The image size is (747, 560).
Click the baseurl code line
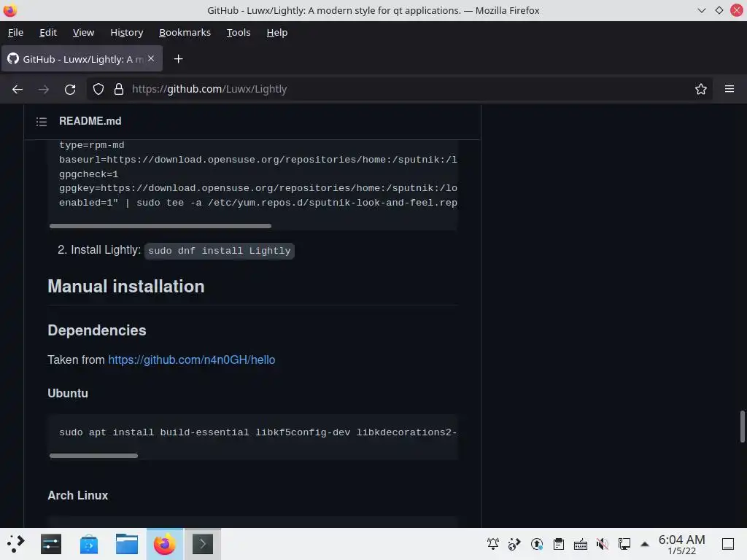tap(258, 160)
